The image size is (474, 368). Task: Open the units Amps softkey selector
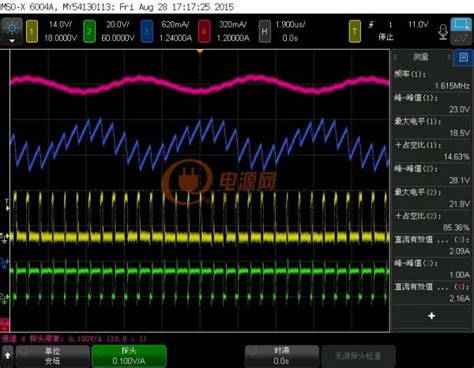point(53,356)
